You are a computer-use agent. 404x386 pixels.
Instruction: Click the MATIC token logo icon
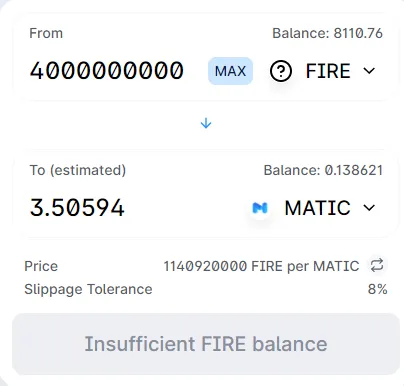click(x=260, y=208)
